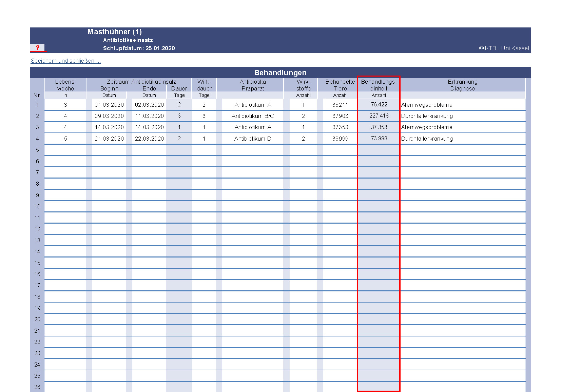Screen dimensions: 561x392
Task: Select Behandlungseinheit value 227.418
Action: 379,116
